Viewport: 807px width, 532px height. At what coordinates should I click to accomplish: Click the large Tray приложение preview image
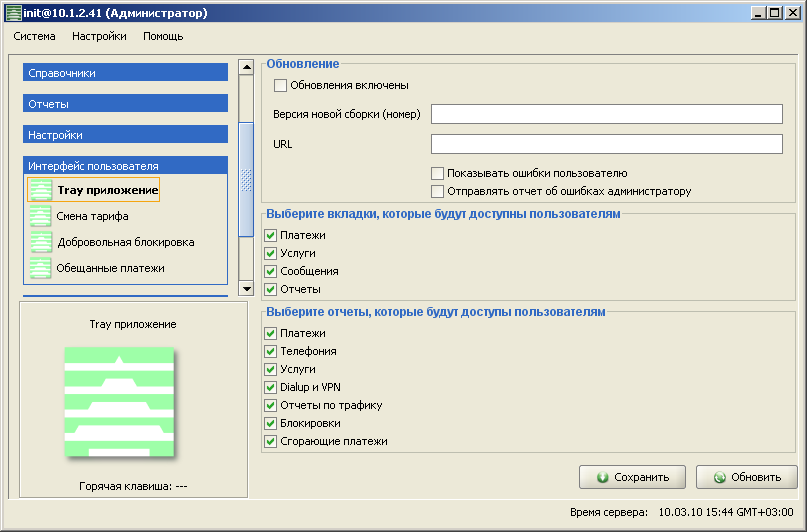[x=119, y=402]
